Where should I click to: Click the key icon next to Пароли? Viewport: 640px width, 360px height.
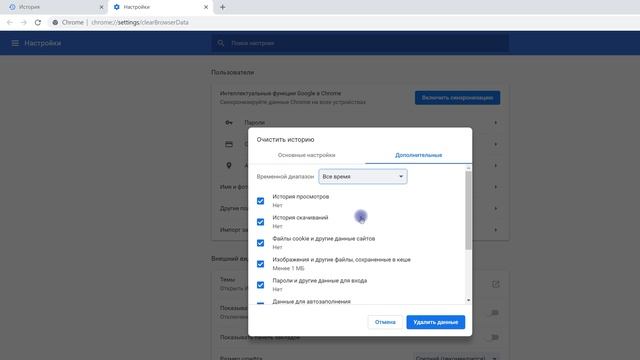point(229,122)
